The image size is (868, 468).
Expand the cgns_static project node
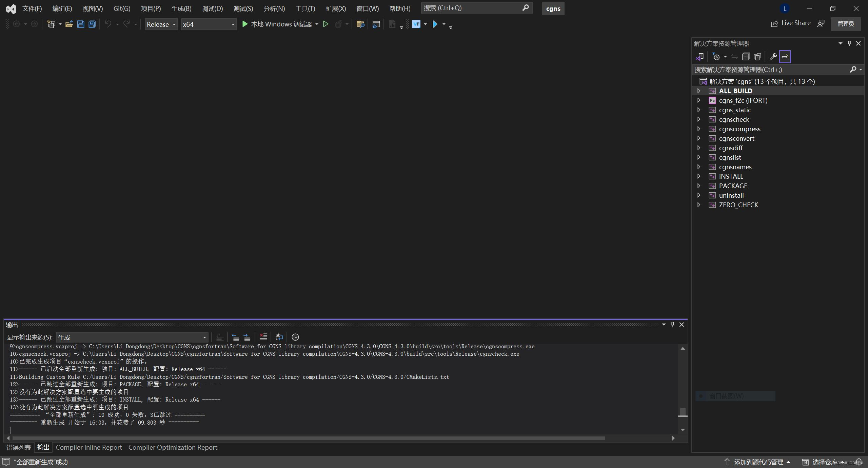699,110
